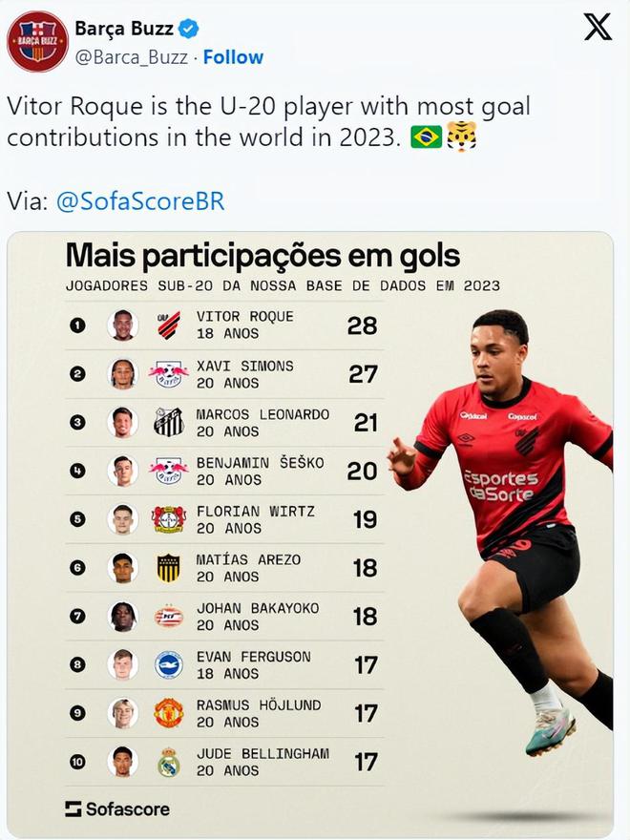Image resolution: width=630 pixels, height=840 pixels.
Task: Open the @SofaScoreBR mention link
Action: 140,201
